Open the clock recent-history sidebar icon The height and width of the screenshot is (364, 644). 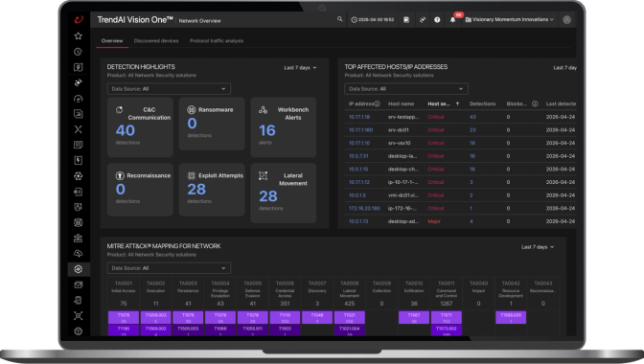pyautogui.click(x=78, y=52)
